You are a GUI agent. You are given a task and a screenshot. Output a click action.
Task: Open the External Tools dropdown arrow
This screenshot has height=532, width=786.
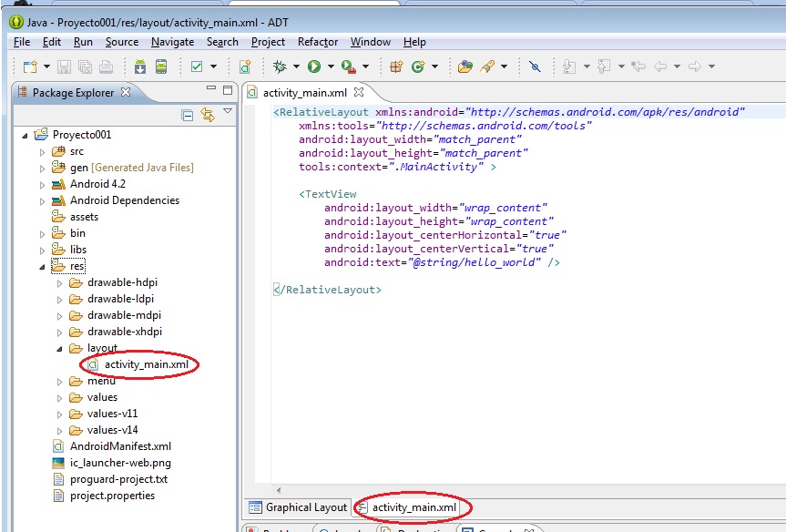365,66
